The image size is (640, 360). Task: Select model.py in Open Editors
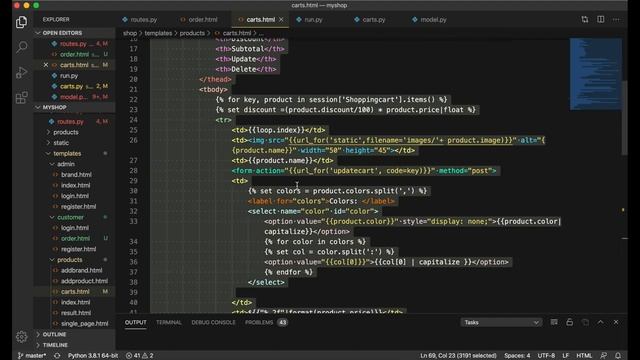pos(73,97)
